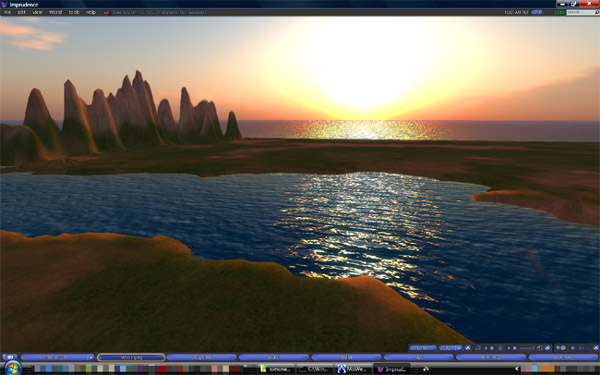
Task: Open the Snapshot button in bottom bar
Action: tap(202, 357)
